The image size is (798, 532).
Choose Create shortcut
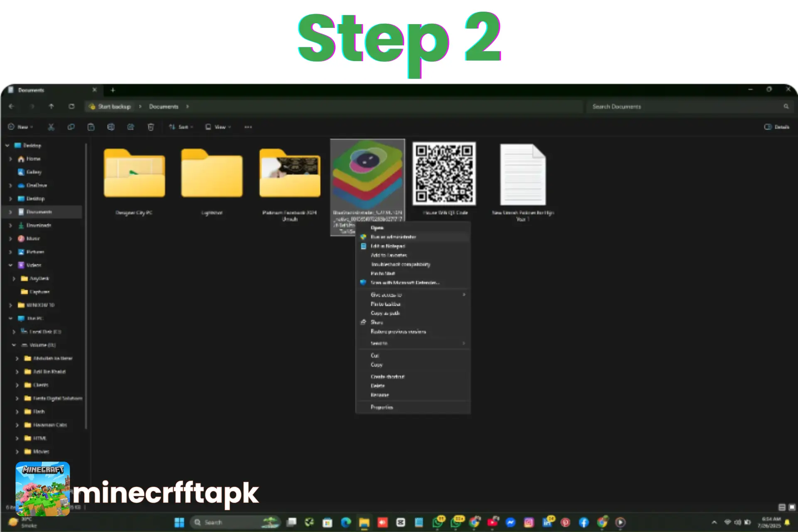(x=413, y=377)
